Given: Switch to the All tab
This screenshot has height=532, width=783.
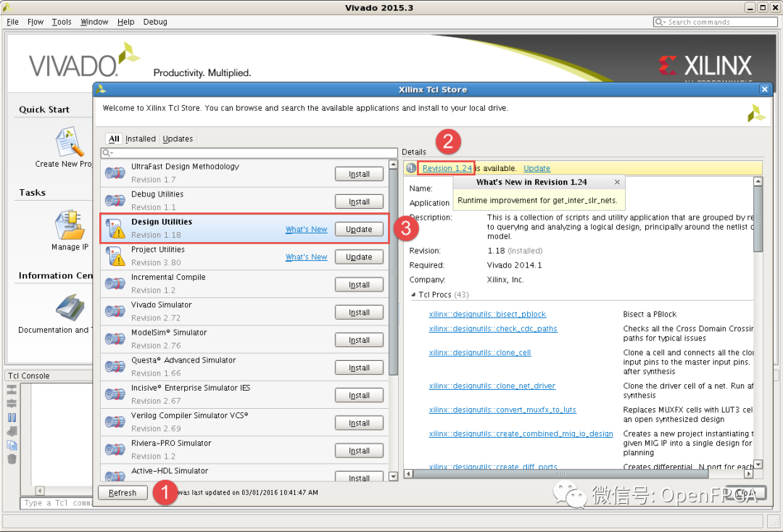Looking at the screenshot, I should tap(114, 138).
